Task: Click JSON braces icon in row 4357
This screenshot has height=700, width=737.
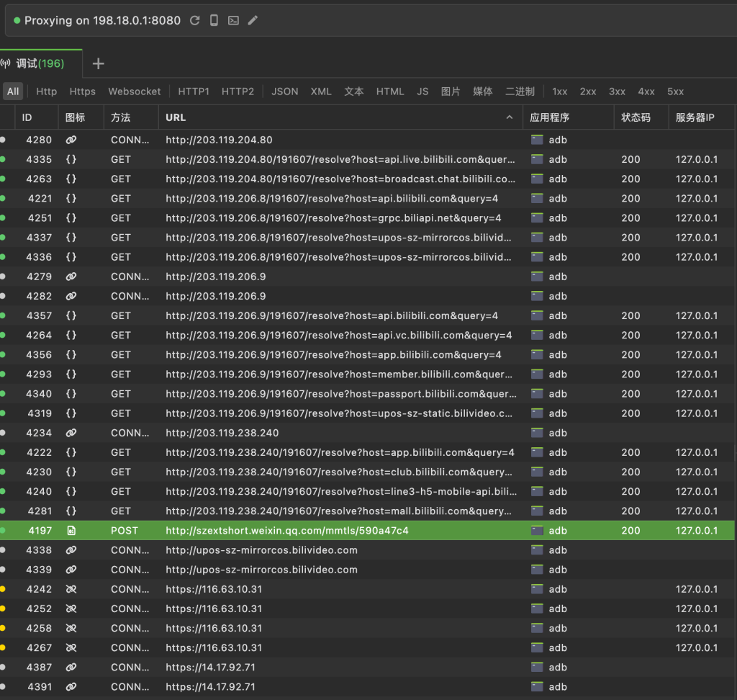Action: (x=71, y=315)
